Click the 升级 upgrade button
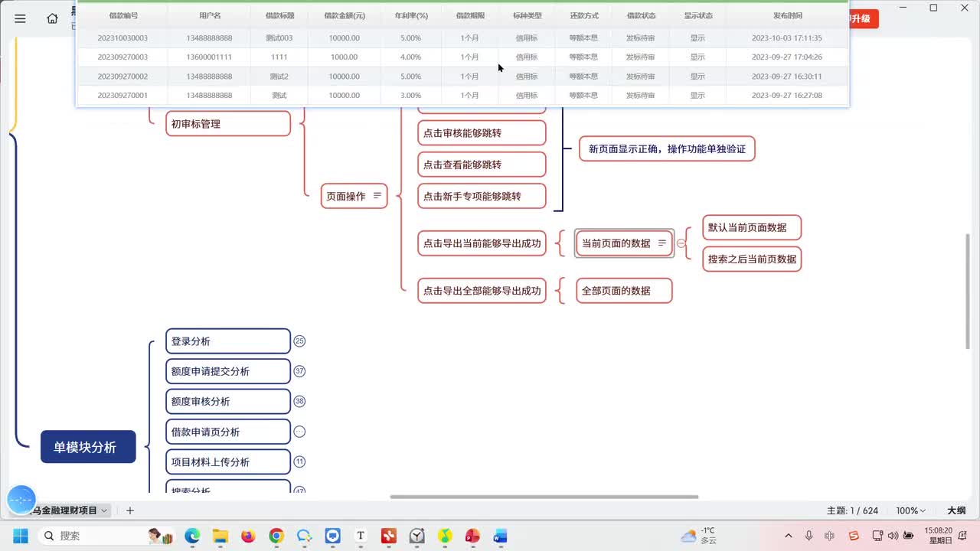 863,18
